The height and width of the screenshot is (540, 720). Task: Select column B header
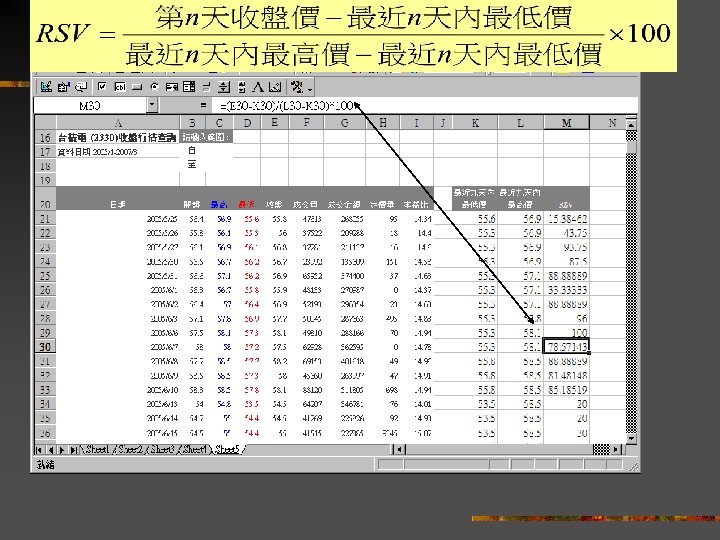192,123
